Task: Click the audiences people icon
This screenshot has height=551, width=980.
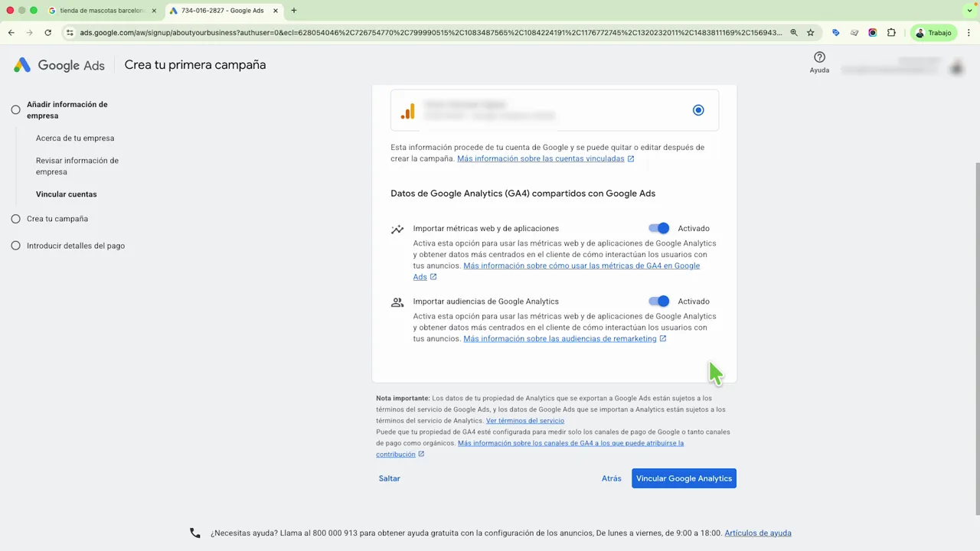Action: [x=397, y=302]
